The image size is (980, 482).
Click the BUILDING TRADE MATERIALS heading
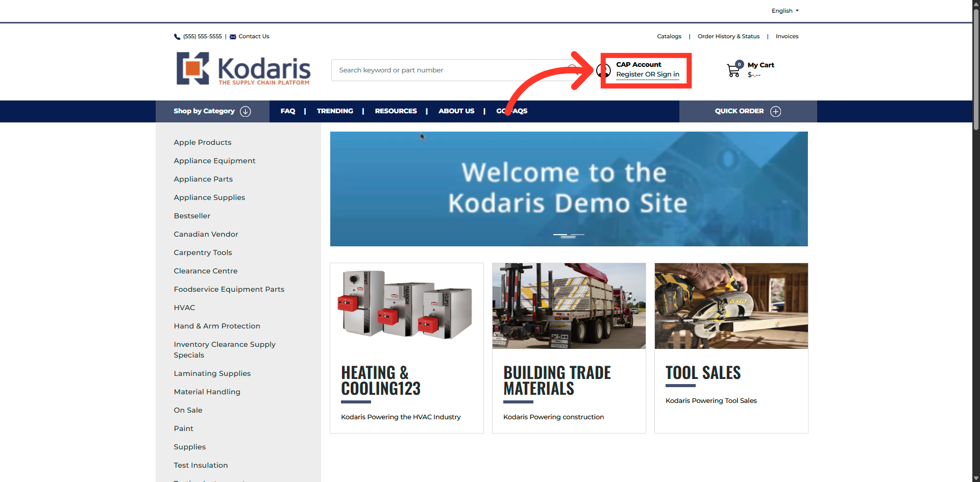click(x=557, y=380)
